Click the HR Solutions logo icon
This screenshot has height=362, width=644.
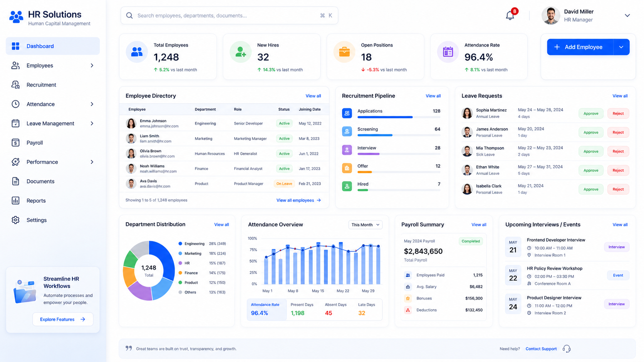[16, 17]
